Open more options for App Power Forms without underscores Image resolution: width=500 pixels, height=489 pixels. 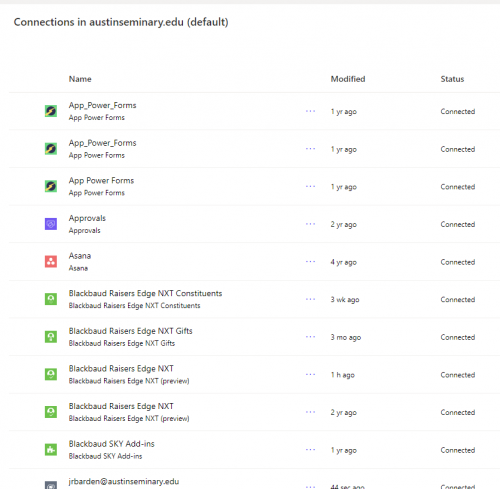click(x=310, y=186)
